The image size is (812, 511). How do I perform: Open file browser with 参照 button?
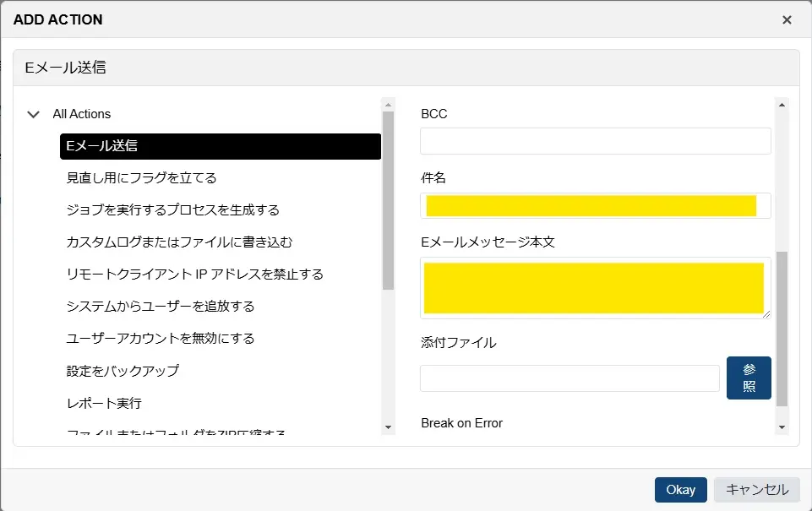click(749, 378)
